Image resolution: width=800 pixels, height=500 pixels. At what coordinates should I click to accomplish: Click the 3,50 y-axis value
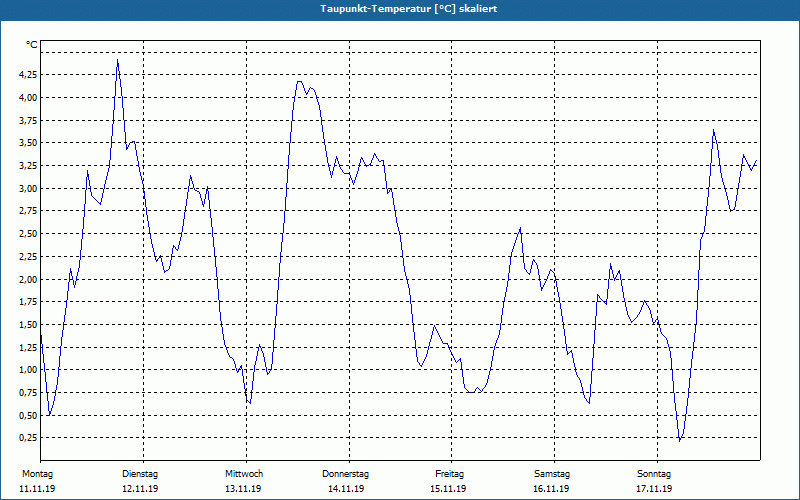point(28,143)
